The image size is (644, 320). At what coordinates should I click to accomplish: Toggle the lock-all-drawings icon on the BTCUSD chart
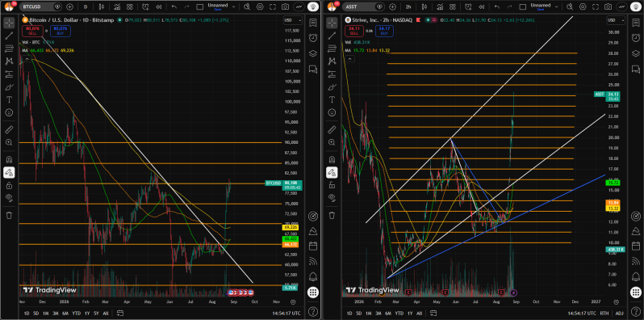pos(9,186)
